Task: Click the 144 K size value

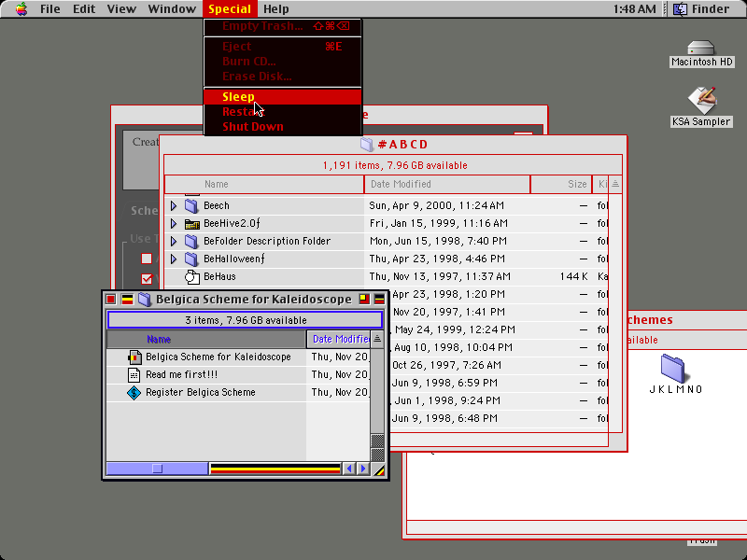Action: pyautogui.click(x=573, y=276)
